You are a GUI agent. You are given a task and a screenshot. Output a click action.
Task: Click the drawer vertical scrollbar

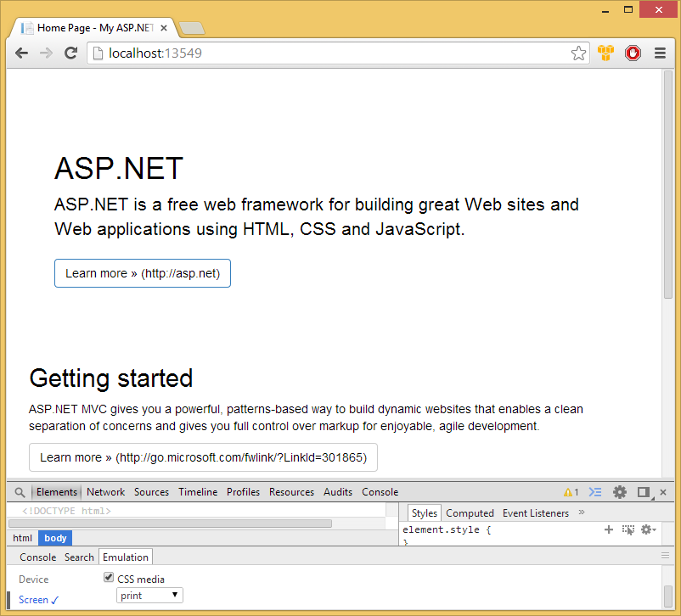[x=668, y=596]
